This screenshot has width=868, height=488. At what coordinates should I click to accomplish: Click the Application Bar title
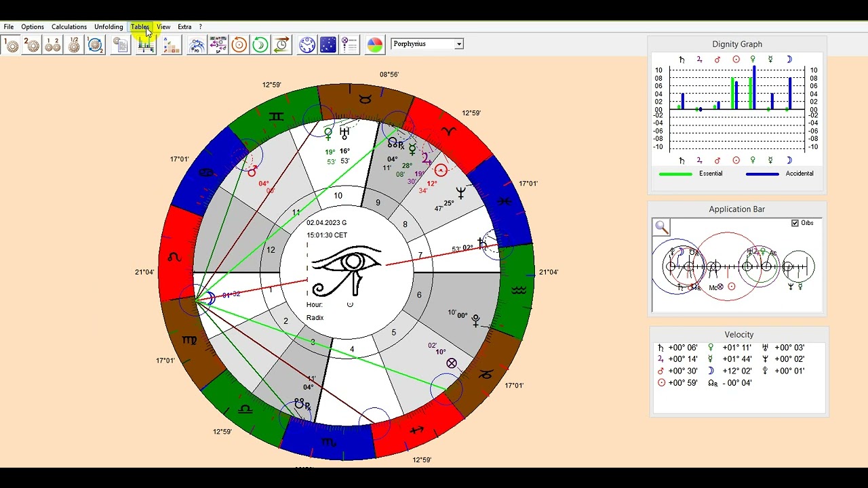pyautogui.click(x=737, y=209)
